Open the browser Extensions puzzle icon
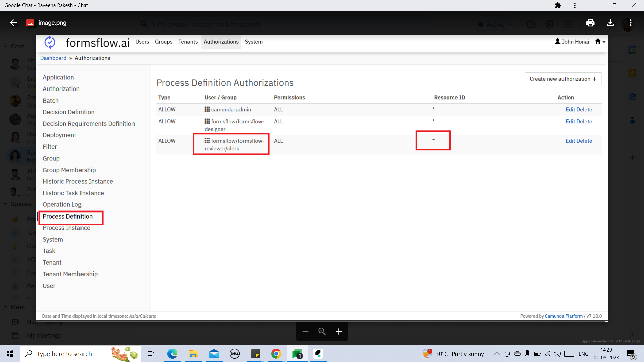Screen dimensions: 644x362 click(558, 5)
